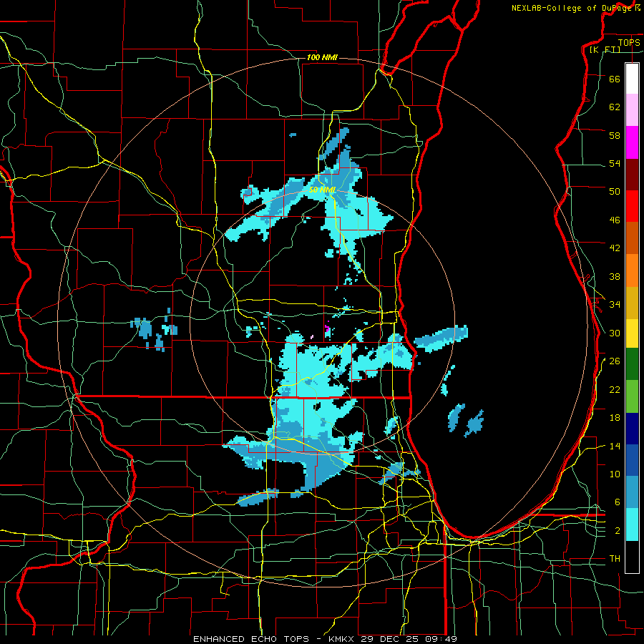Click the "26" legend value
The width and height of the screenshot is (644, 644).
tap(615, 361)
